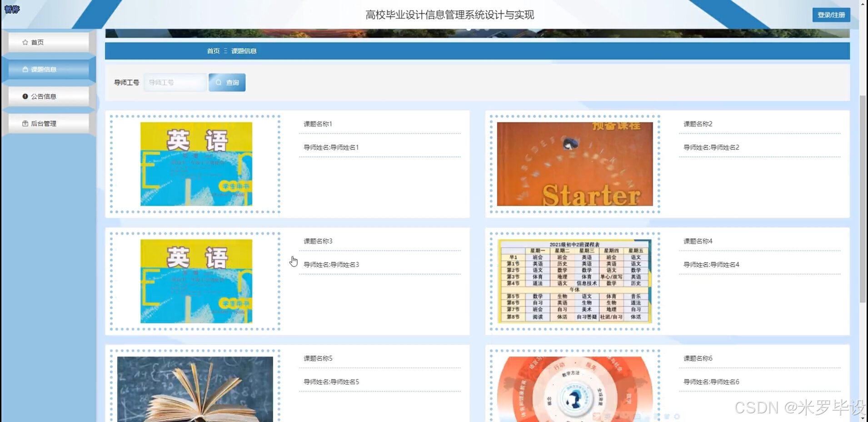Click the 课题名称2 title text
Viewport: 868px width, 422px height.
pos(698,124)
